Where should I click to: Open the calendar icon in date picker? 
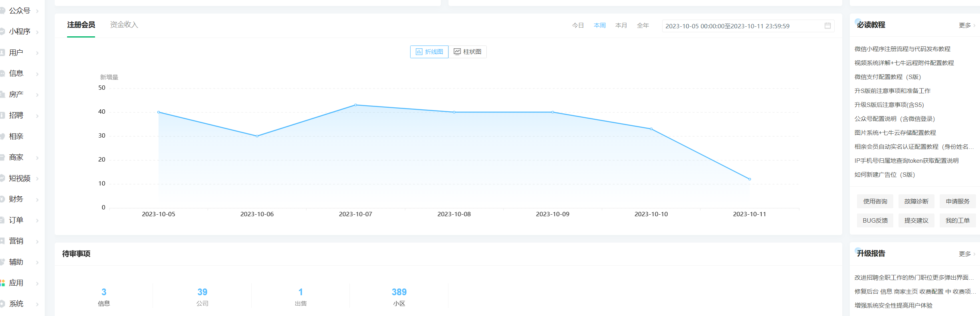pos(827,26)
